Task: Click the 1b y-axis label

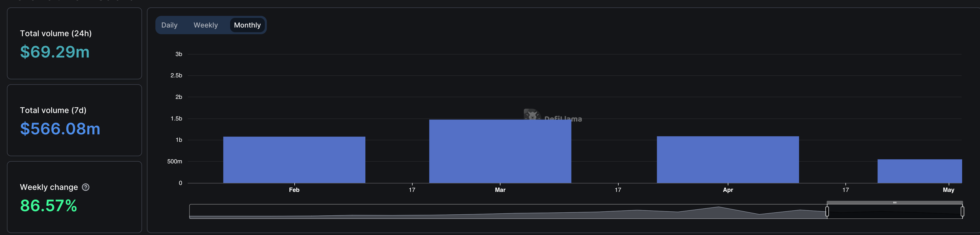Action: coord(178,140)
